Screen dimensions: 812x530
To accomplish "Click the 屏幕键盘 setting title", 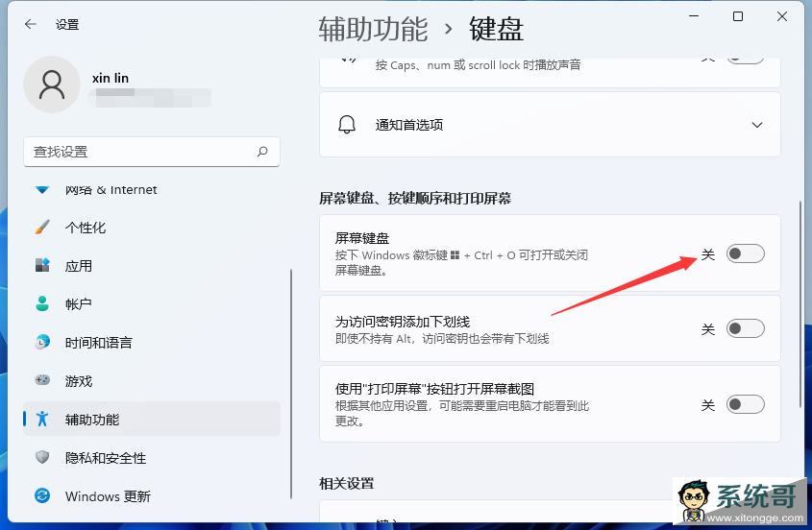I will [x=362, y=238].
